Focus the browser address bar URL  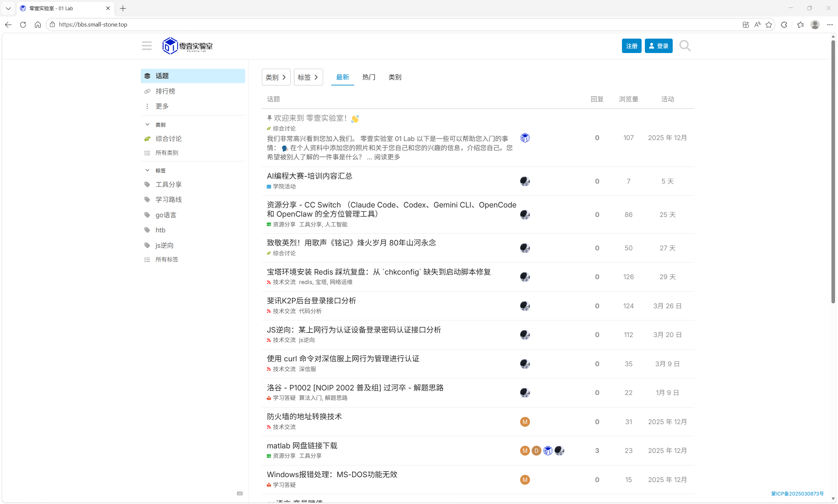[93, 25]
